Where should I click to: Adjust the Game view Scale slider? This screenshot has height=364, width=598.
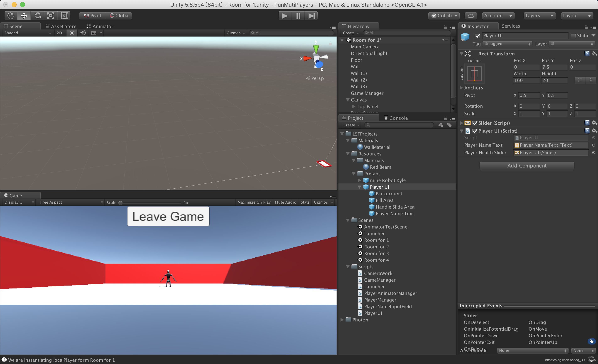(x=121, y=203)
